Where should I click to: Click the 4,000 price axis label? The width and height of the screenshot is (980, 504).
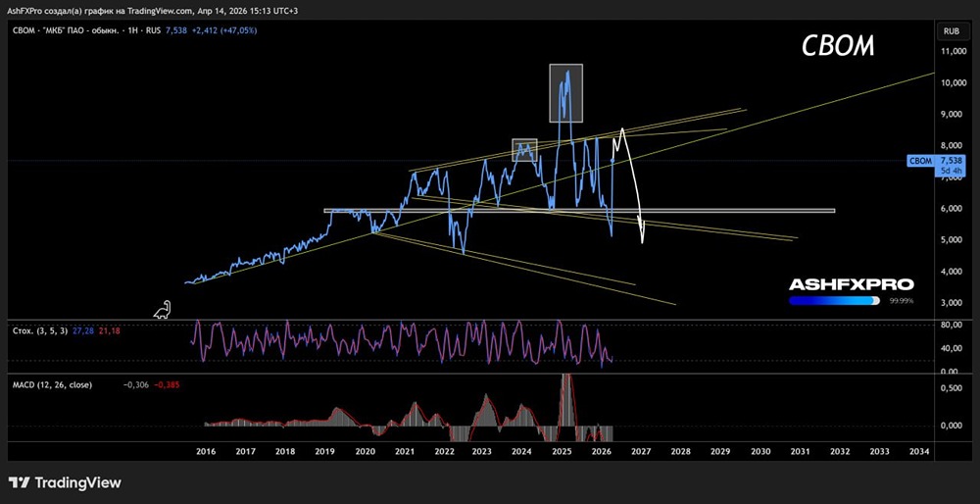click(954, 272)
